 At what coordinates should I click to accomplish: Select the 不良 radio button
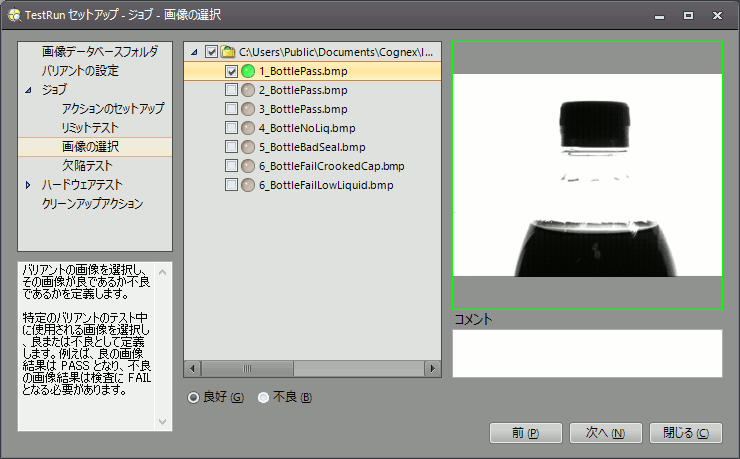coord(264,398)
